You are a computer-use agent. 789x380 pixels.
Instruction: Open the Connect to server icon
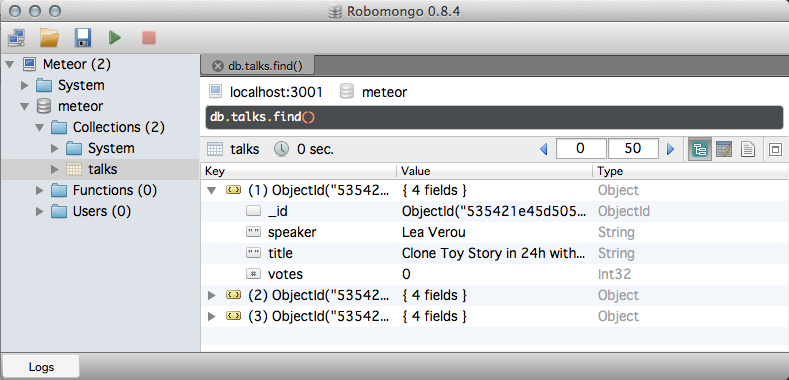tap(16, 38)
